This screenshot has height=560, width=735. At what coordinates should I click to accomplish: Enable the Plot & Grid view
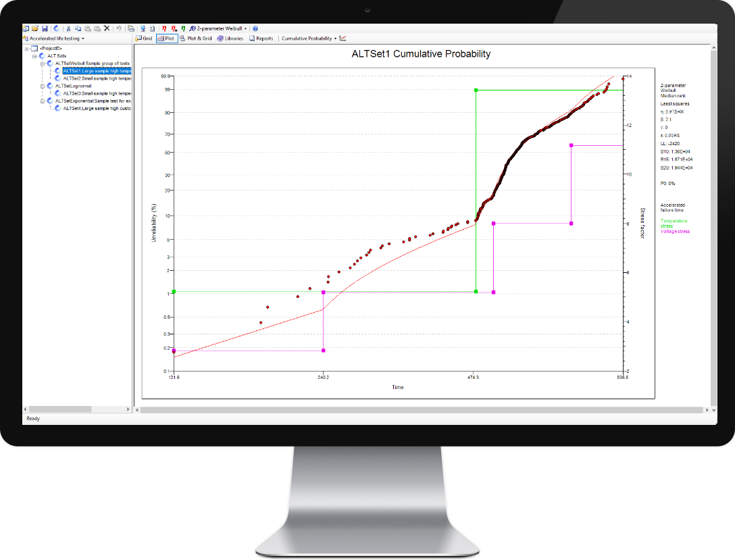[x=195, y=39]
